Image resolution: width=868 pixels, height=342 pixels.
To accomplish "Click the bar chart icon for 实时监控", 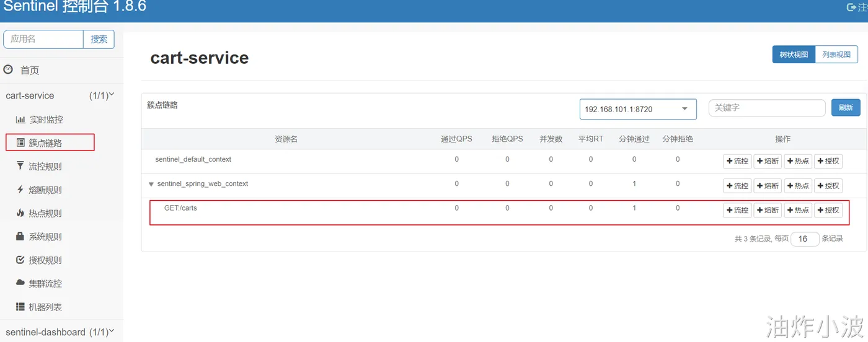I will pos(20,120).
